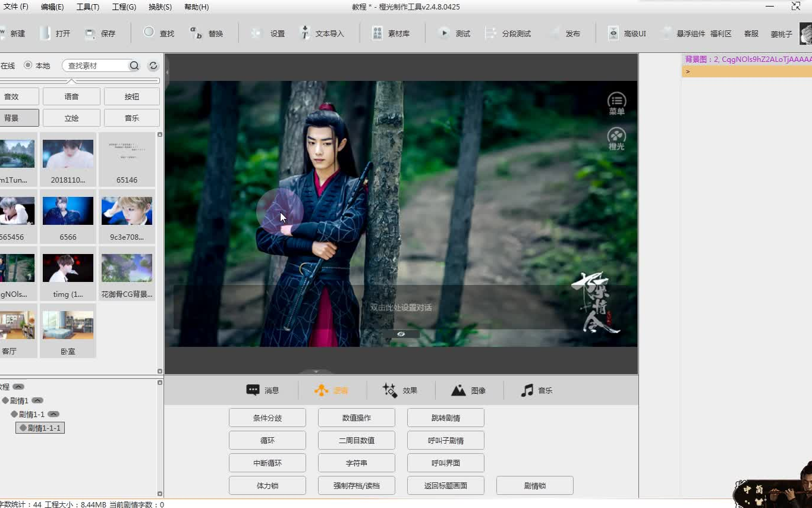Open 编辑(E) menu
This screenshot has width=812, height=508.
[x=52, y=7]
